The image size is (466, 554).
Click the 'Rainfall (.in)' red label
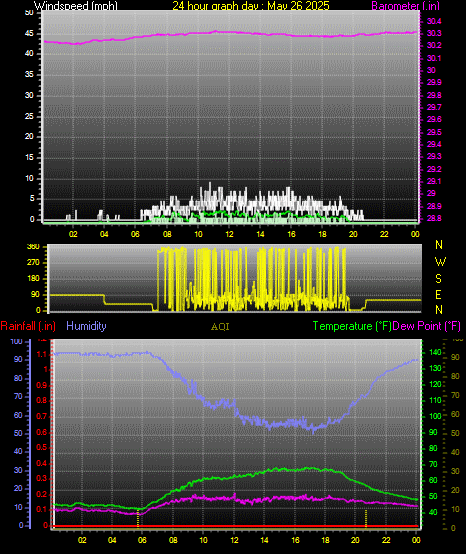coord(28,326)
